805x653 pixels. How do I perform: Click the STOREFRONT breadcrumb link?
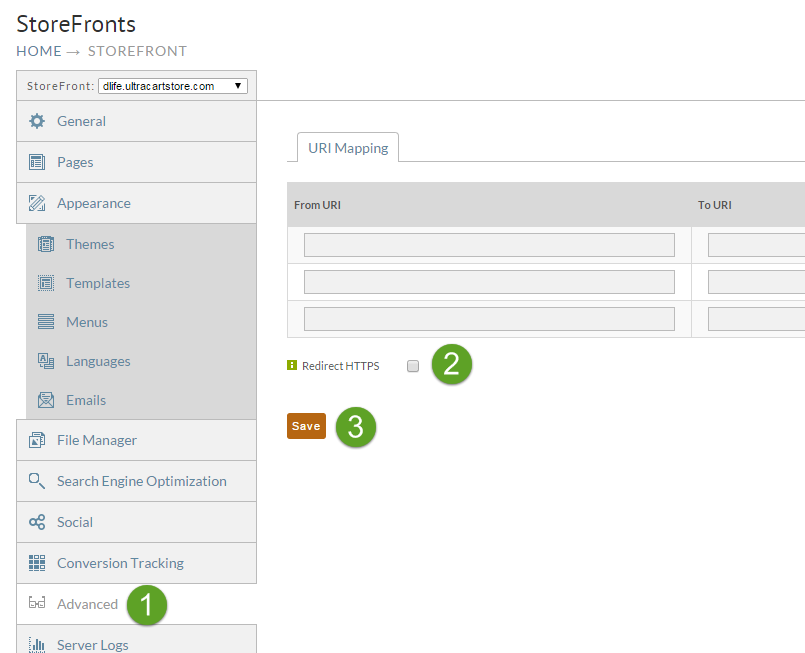point(137,51)
